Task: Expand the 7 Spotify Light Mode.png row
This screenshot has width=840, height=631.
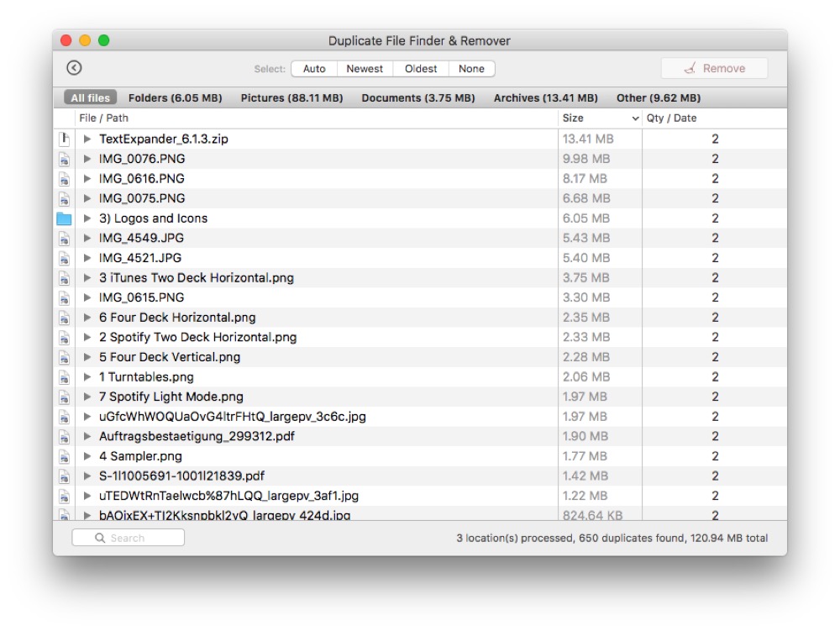Action: (87, 397)
